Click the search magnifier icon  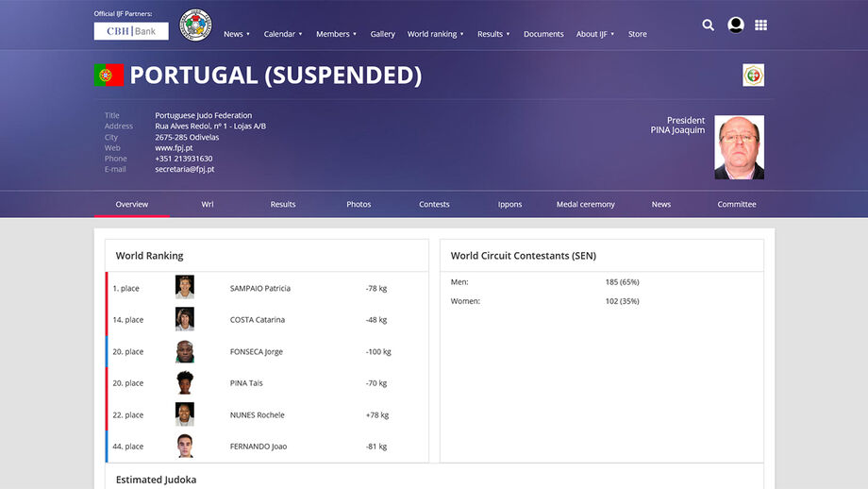pos(708,25)
